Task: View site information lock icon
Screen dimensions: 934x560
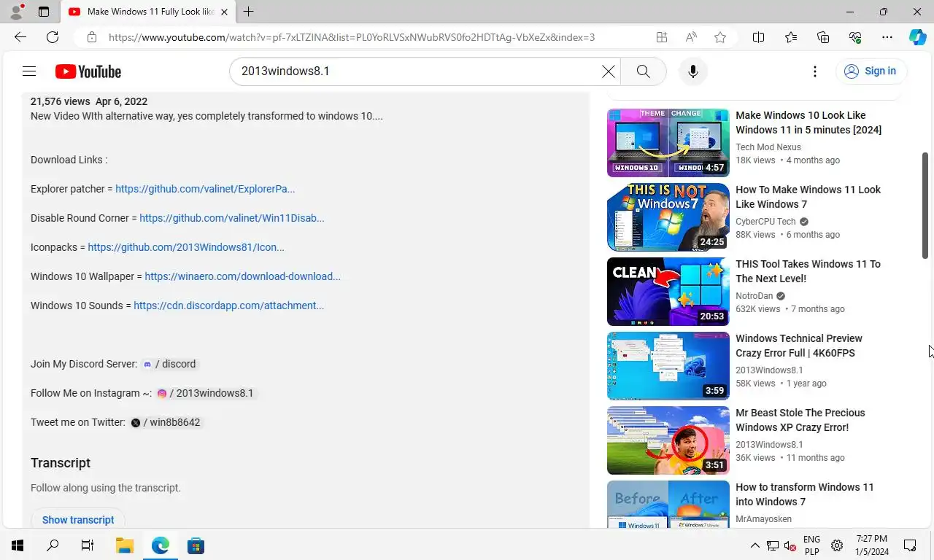Action: (x=91, y=37)
